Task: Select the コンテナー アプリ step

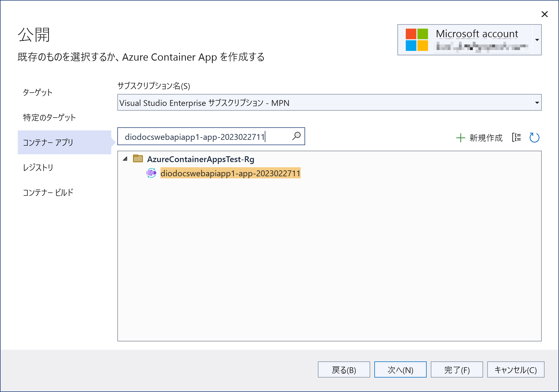Action: (65, 142)
